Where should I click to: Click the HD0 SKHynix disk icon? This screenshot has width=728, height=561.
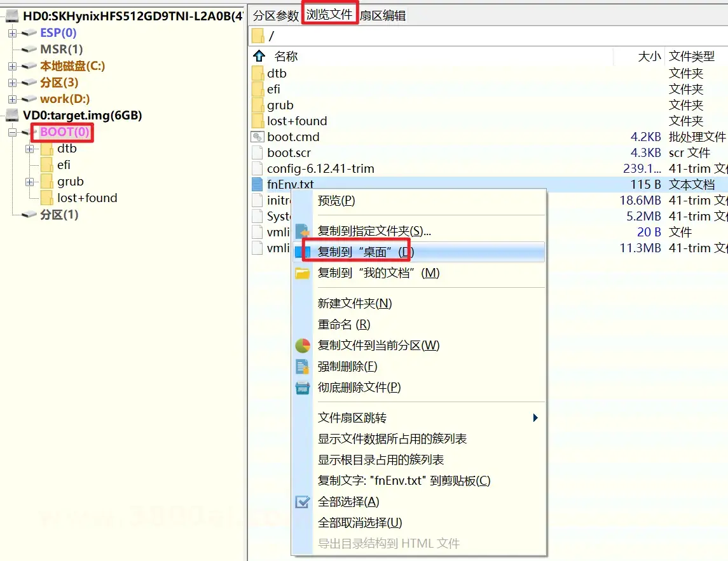click(12, 16)
